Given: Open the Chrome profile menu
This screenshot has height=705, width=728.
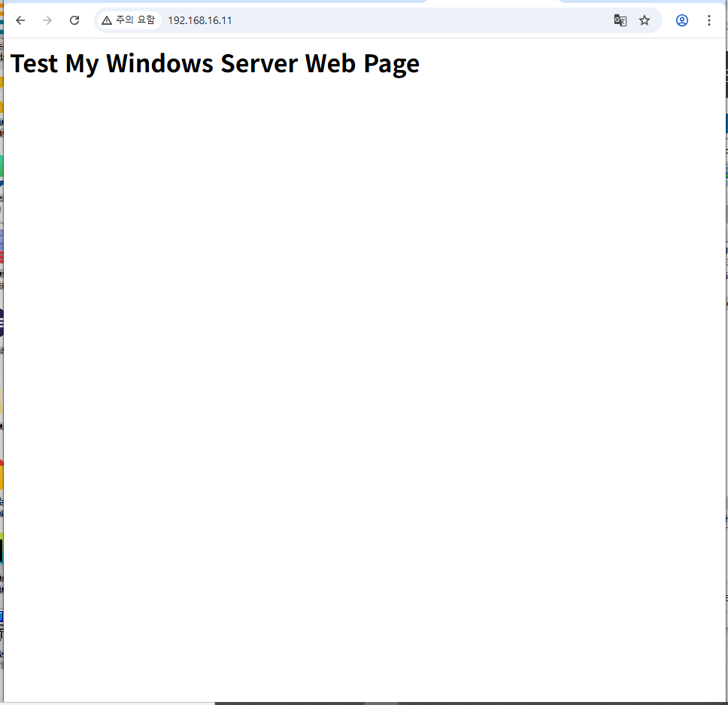Looking at the screenshot, I should click(682, 20).
